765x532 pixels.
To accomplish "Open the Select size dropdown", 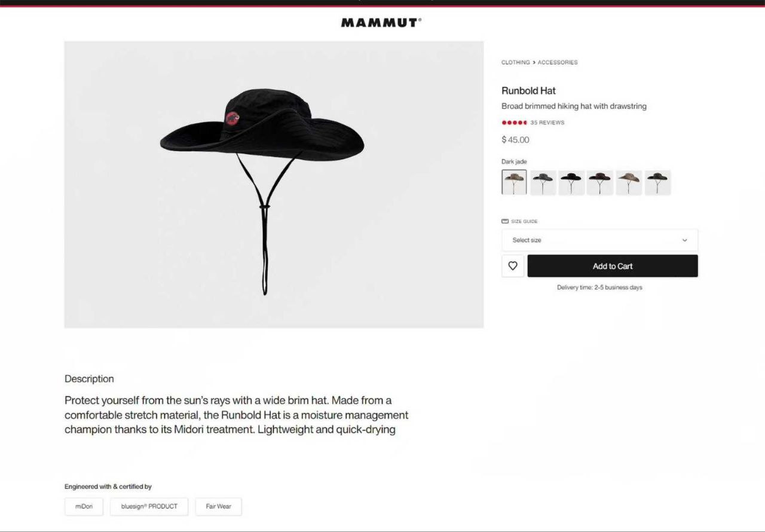I will pyautogui.click(x=599, y=240).
